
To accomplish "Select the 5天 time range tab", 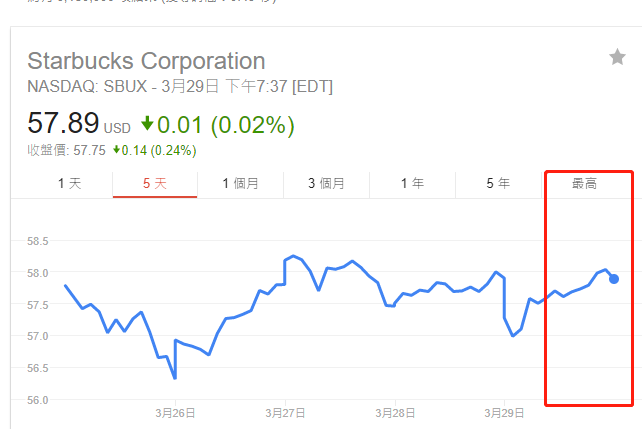I will pyautogui.click(x=155, y=184).
